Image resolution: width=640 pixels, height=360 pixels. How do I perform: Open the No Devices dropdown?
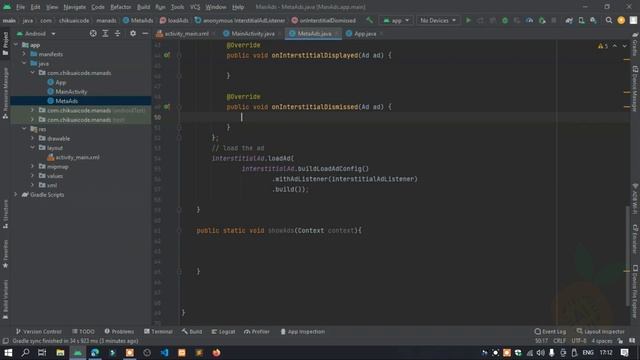[438, 20]
